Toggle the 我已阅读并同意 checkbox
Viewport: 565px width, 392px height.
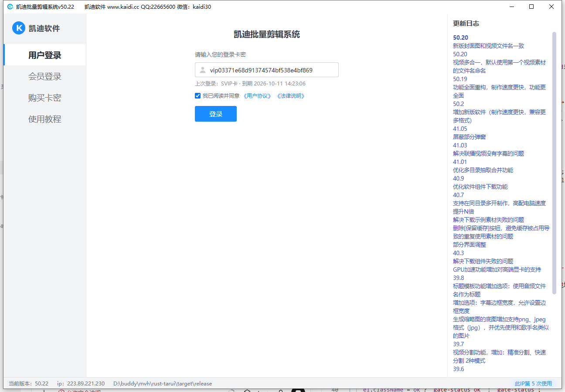click(197, 96)
